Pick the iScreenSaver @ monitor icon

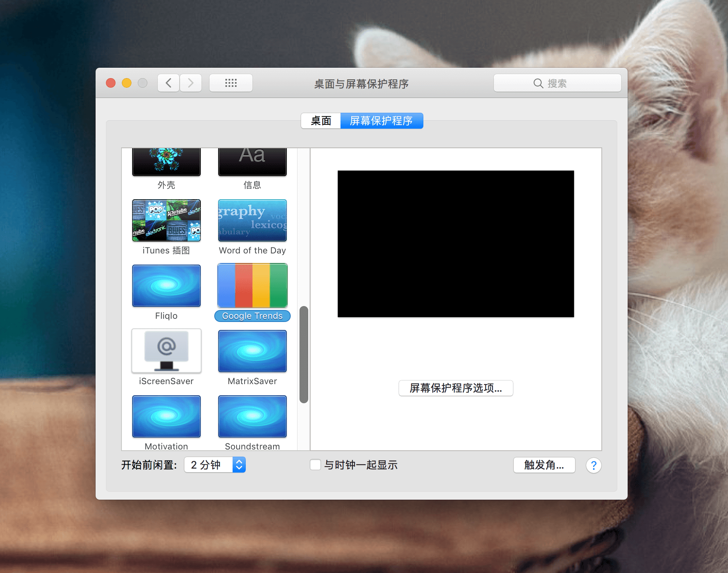click(166, 351)
